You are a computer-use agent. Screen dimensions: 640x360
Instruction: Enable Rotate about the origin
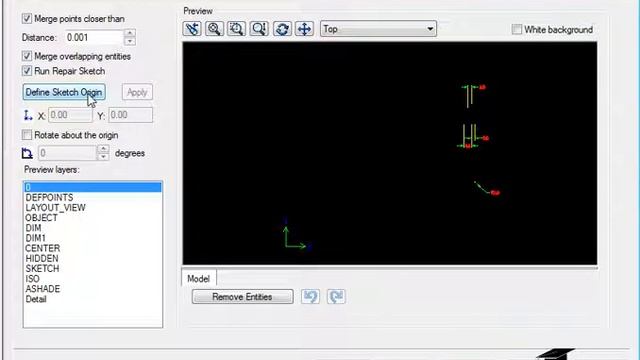tap(27, 135)
